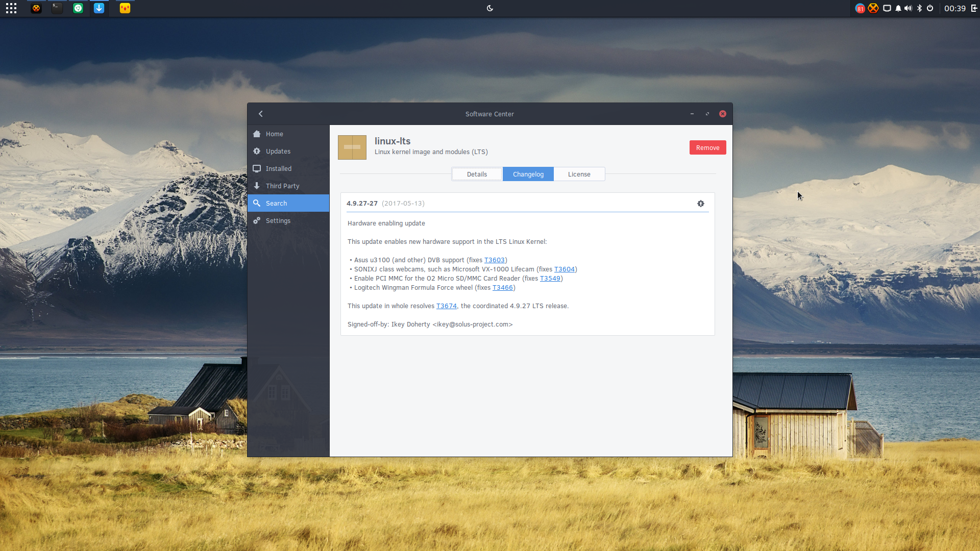980x551 pixels.
Task: Go back using the header back arrow
Action: [260, 114]
